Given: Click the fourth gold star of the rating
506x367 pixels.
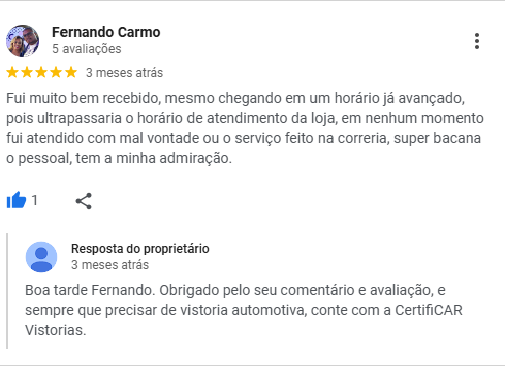Looking at the screenshot, I should pos(56,72).
